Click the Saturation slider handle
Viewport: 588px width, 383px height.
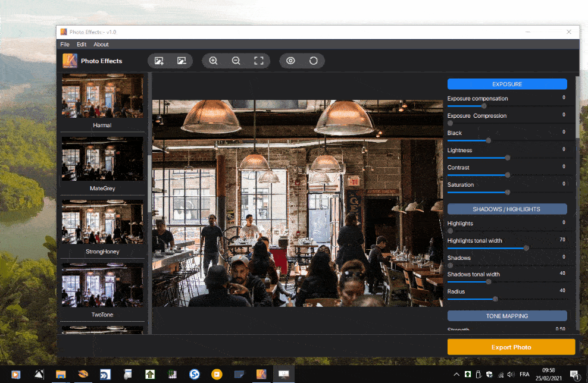[508, 192]
